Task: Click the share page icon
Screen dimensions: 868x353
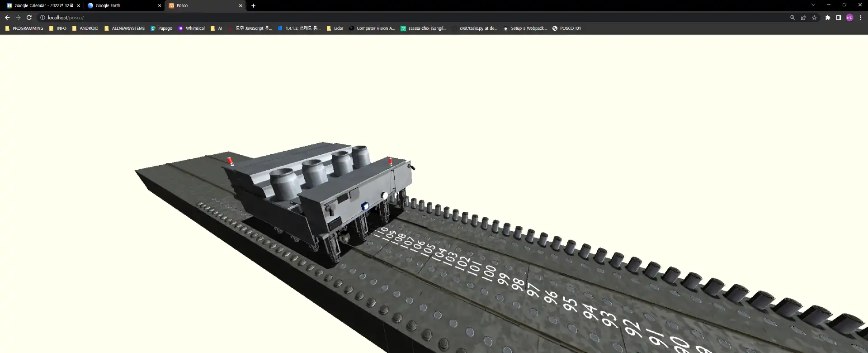Action: tap(803, 18)
